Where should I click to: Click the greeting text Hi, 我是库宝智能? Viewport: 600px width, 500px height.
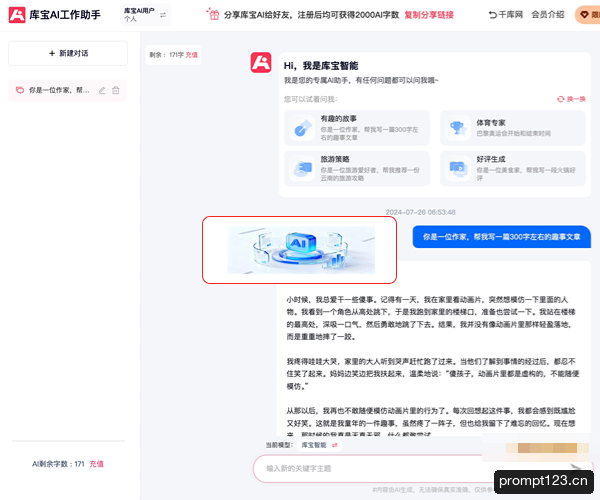(x=321, y=66)
